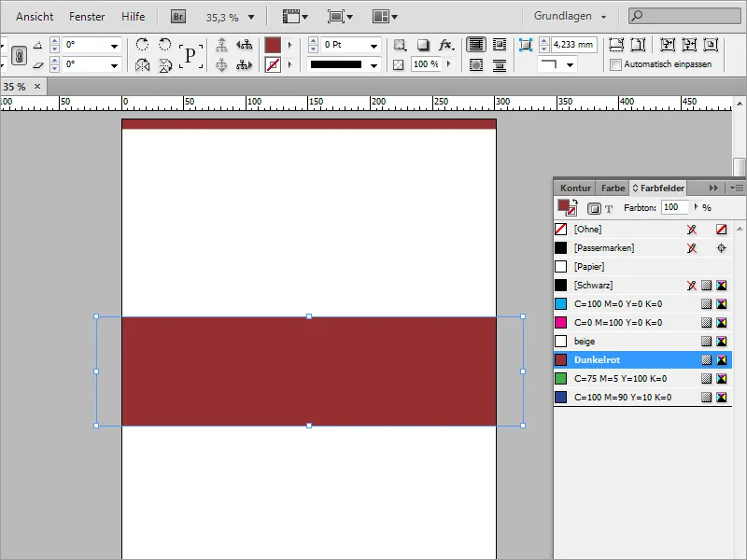The height and width of the screenshot is (560, 747).
Task: Select the Farbfelder tab
Action: (x=658, y=189)
